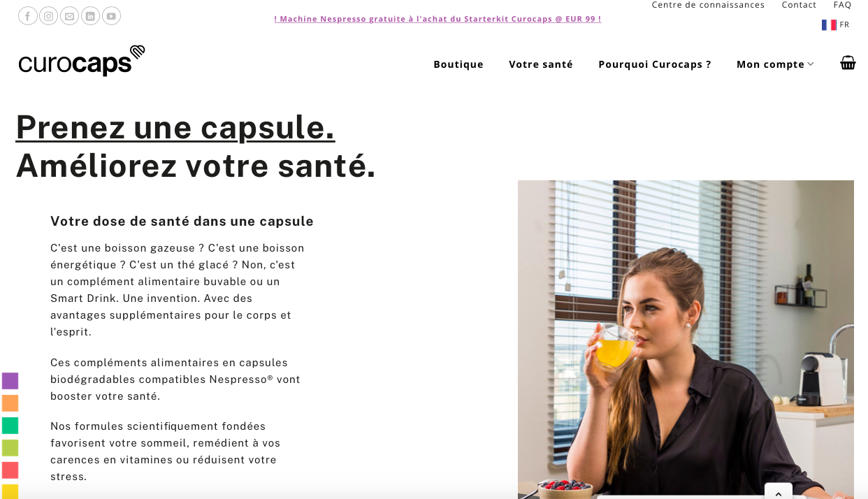
Task: Select the purple color square
Action: [x=10, y=381]
